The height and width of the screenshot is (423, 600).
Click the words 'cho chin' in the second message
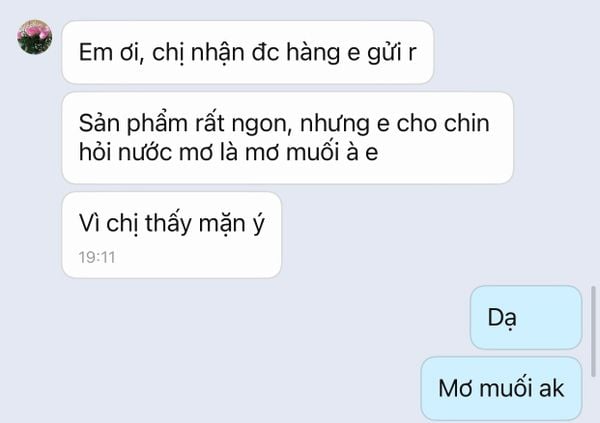[443, 124]
